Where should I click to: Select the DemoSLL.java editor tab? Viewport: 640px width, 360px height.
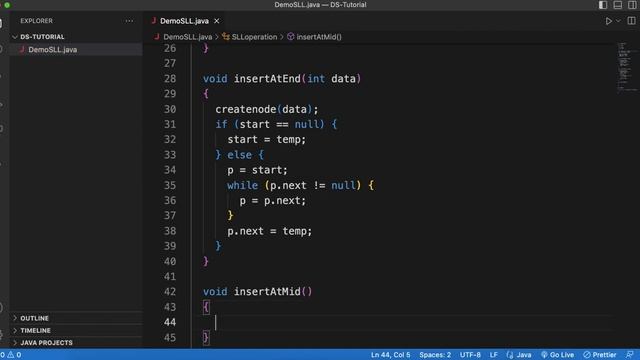(x=184, y=21)
